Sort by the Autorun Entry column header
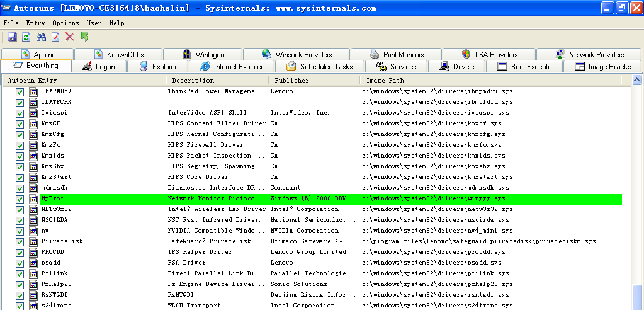The height and width of the screenshot is (310, 644). tap(84, 81)
